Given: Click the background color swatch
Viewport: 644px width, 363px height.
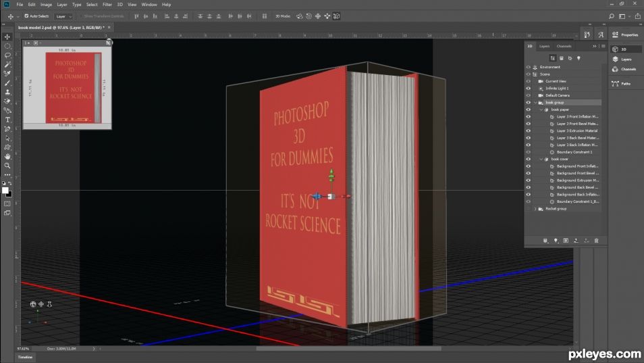Looking at the screenshot, I should 9,194.
